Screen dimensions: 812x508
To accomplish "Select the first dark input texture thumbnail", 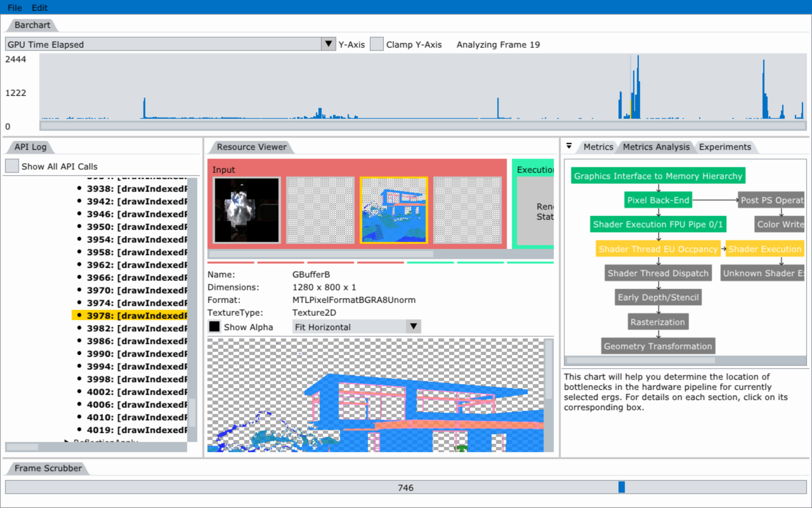I will pos(247,210).
